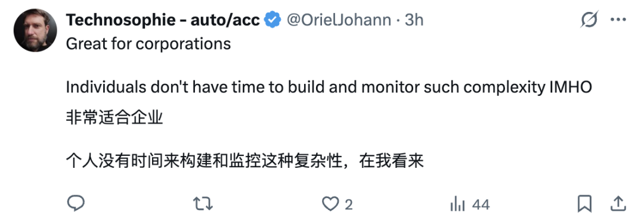This screenshot has height=222, width=644.
Task: Like the tweet with the heart icon
Action: (330, 204)
